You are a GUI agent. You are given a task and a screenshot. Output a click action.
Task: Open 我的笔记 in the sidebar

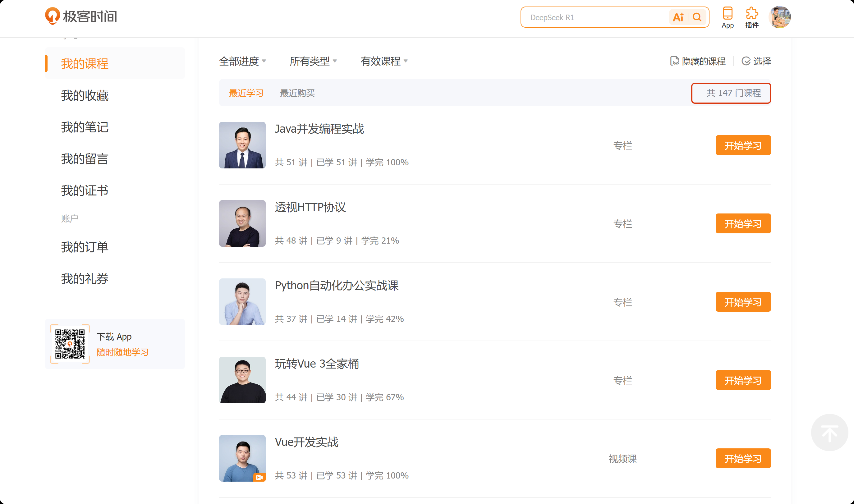tap(85, 127)
